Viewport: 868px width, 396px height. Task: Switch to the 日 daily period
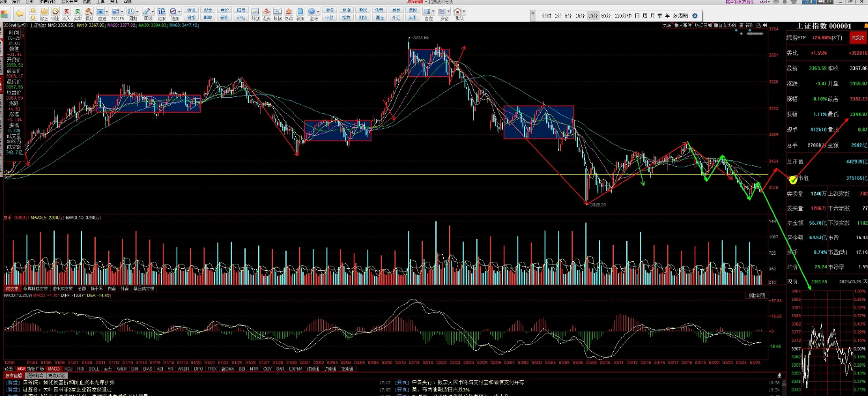pos(637,16)
